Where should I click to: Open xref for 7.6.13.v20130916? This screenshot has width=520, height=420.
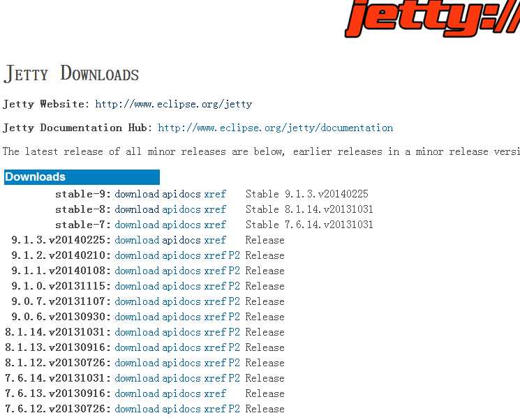tap(215, 393)
